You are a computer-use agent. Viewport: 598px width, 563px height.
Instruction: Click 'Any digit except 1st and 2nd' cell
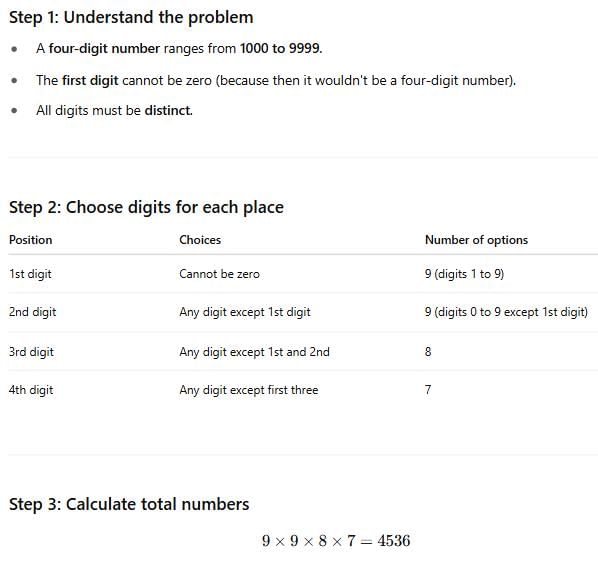pyautogui.click(x=254, y=352)
